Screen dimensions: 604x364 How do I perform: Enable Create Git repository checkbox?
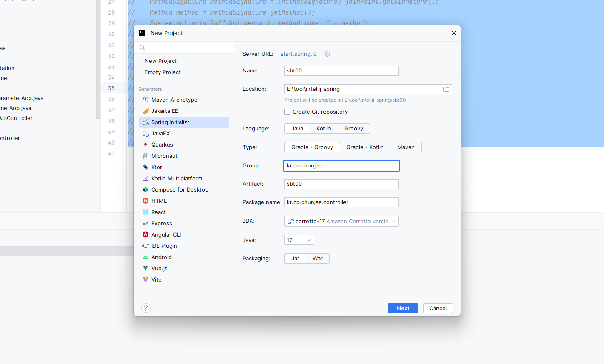coord(287,112)
